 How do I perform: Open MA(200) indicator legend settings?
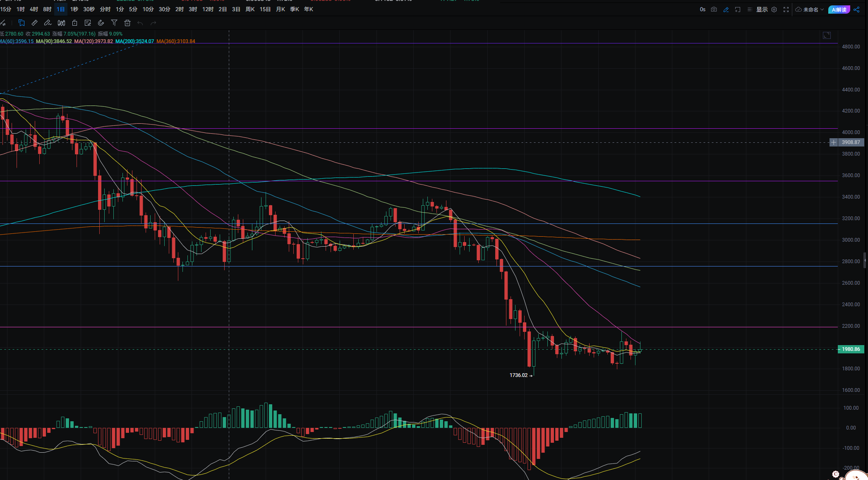click(134, 41)
